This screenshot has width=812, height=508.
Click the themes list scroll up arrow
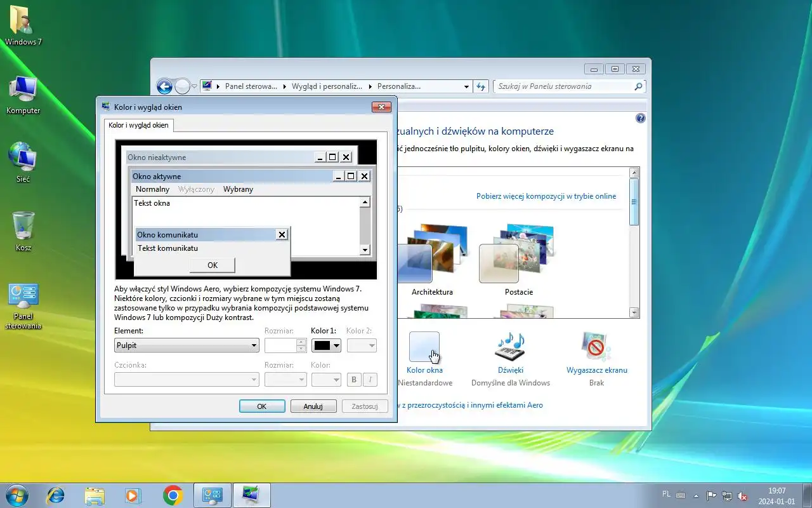coord(634,173)
